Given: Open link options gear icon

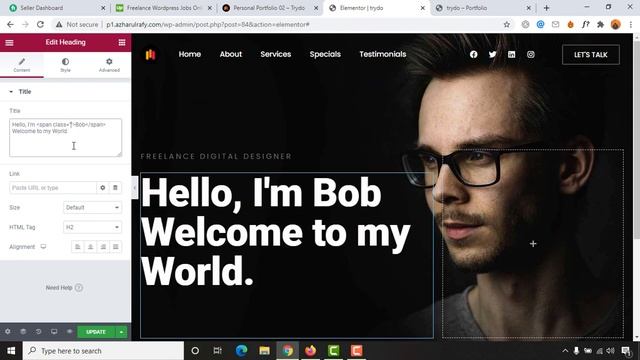Looking at the screenshot, I should tap(102, 188).
